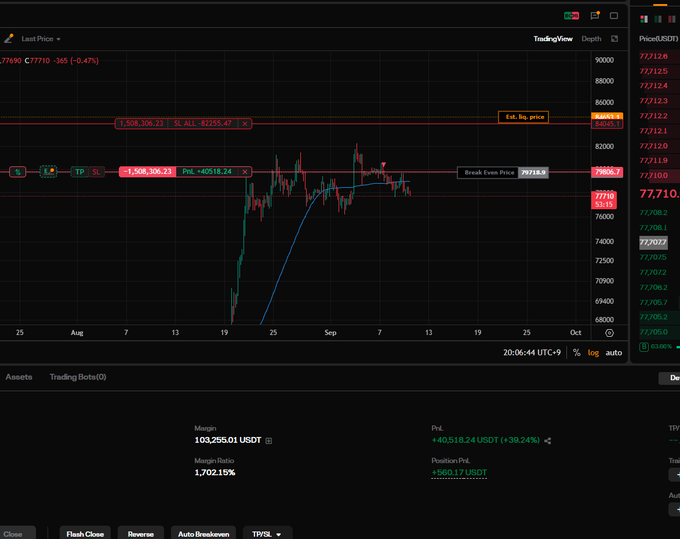
Task: Open the chat notification icon above the chart
Action: pyautogui.click(x=595, y=16)
